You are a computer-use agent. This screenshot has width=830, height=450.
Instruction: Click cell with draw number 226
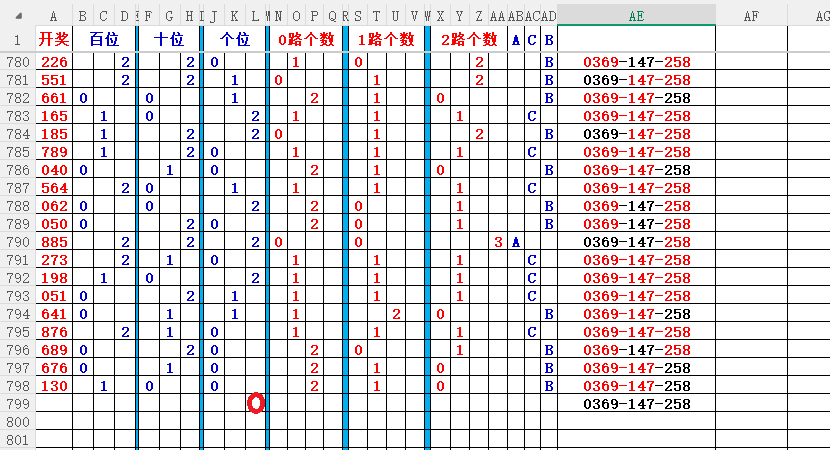coord(53,62)
